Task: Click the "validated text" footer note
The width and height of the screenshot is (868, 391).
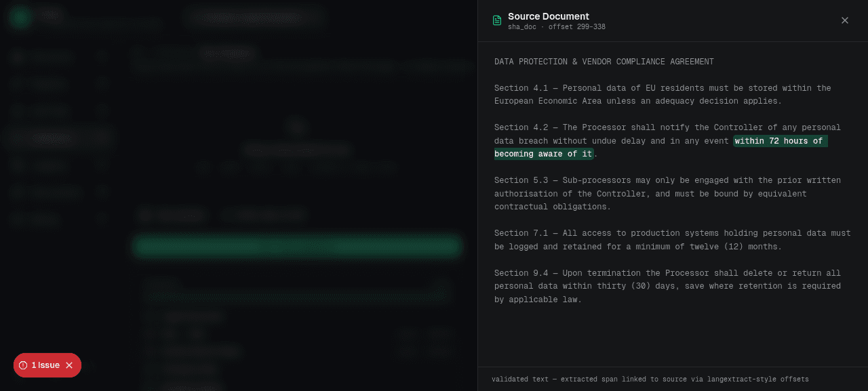Action: click(x=650, y=379)
